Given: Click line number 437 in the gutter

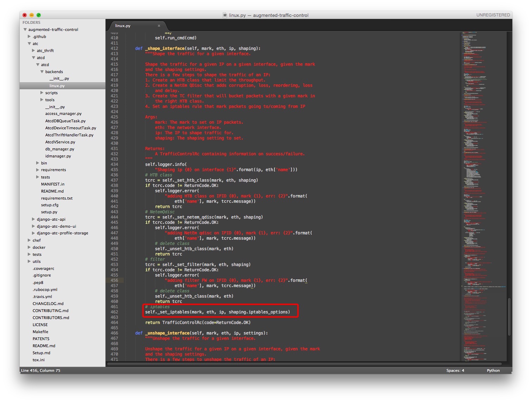Looking at the screenshot, I should click(x=114, y=180).
